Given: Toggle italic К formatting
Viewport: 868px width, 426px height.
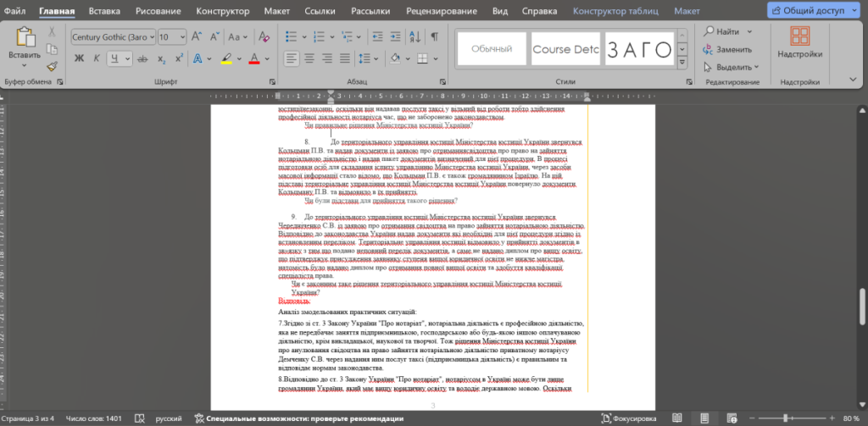Looking at the screenshot, I should [x=97, y=58].
